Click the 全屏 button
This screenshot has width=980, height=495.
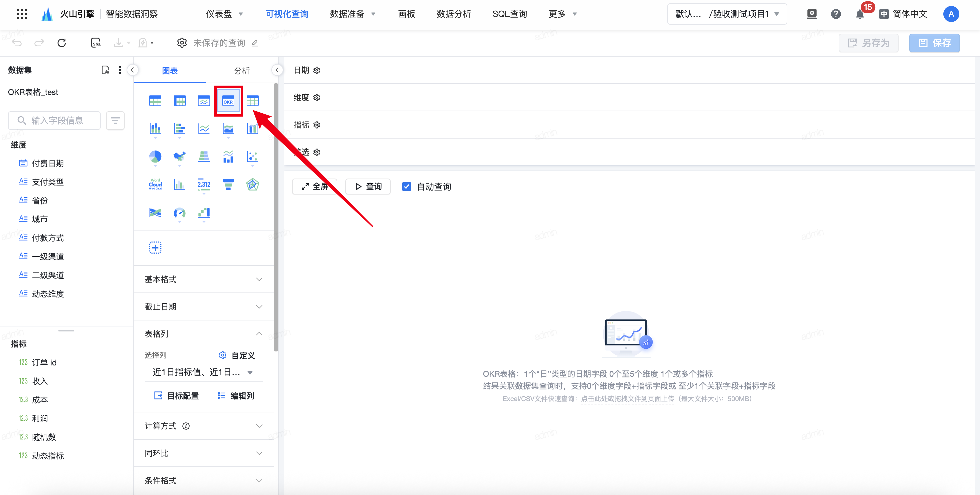(x=315, y=187)
